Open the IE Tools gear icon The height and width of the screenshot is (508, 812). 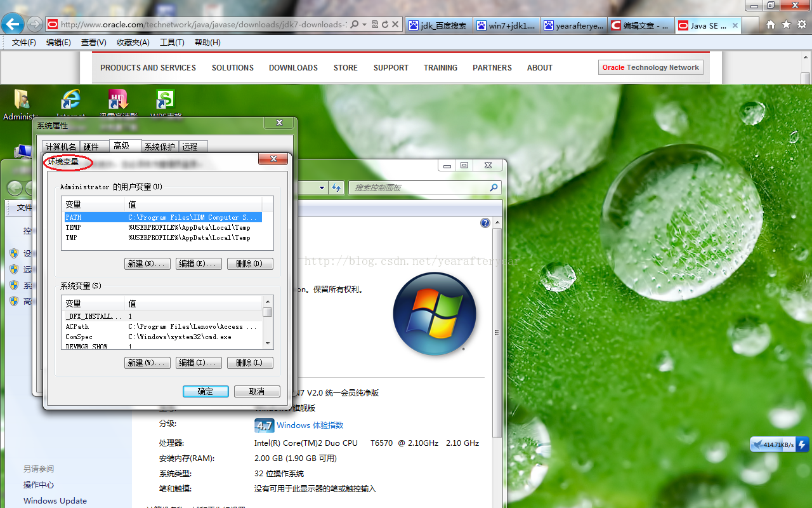click(x=801, y=25)
